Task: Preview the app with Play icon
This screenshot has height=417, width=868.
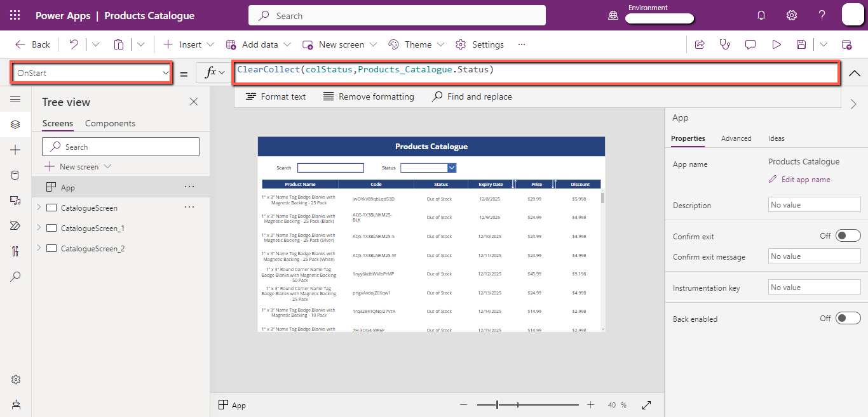Action: 776,44
